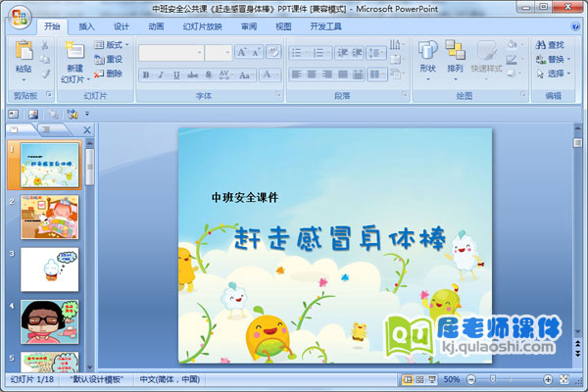Viewport: 588px width, 392px height.
Task: Open the Line Spacing dropdown
Action: [x=376, y=53]
